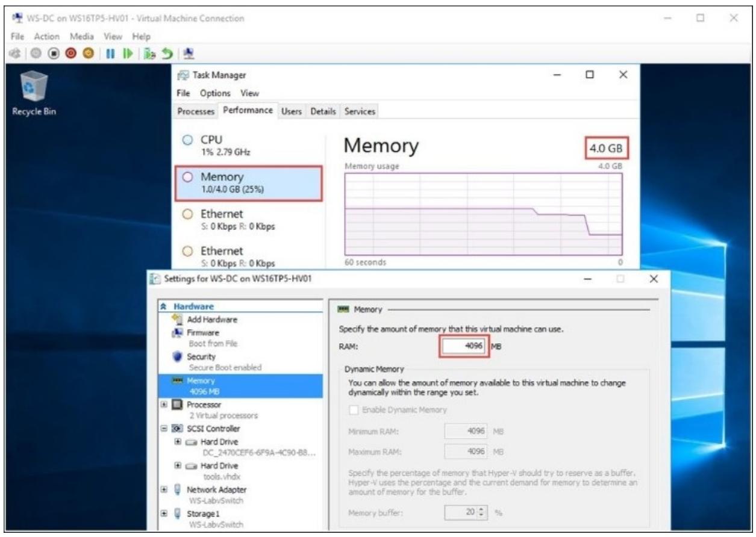Expand the Storage1 node
This screenshot has height=537, width=756.
tap(163, 514)
